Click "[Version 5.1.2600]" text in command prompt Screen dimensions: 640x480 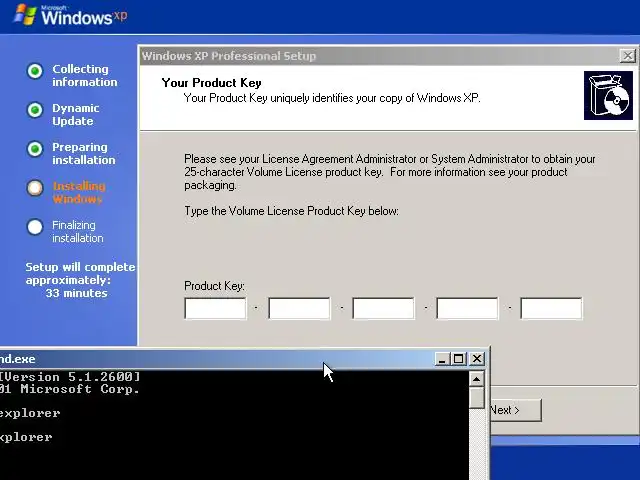70,376
